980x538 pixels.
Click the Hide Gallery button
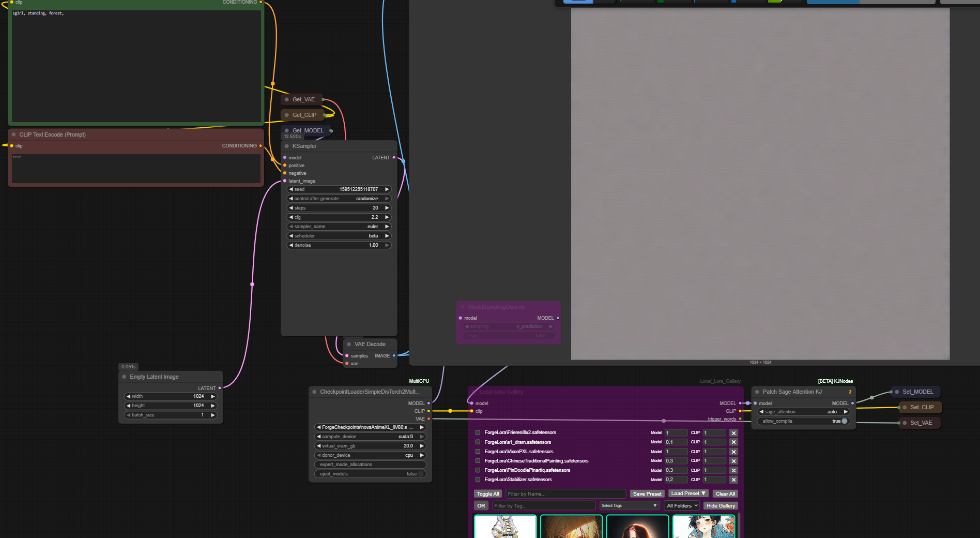coord(721,506)
